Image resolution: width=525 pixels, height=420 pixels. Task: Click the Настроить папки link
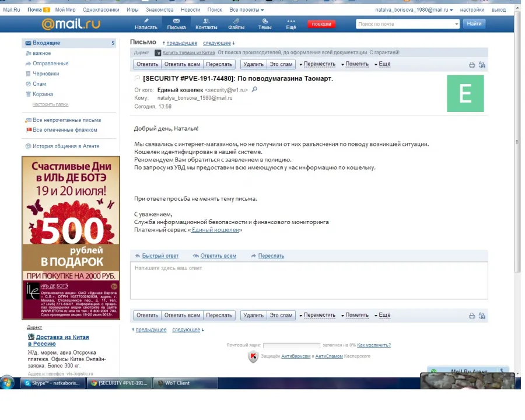pos(50,104)
